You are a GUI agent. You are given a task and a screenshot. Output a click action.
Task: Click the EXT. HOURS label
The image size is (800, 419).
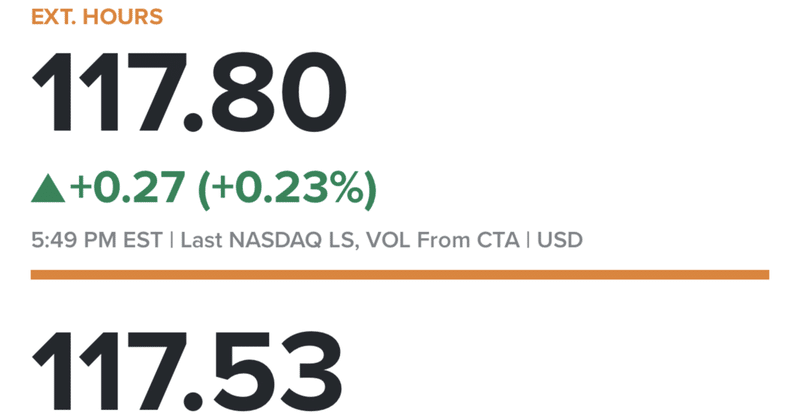point(97,17)
